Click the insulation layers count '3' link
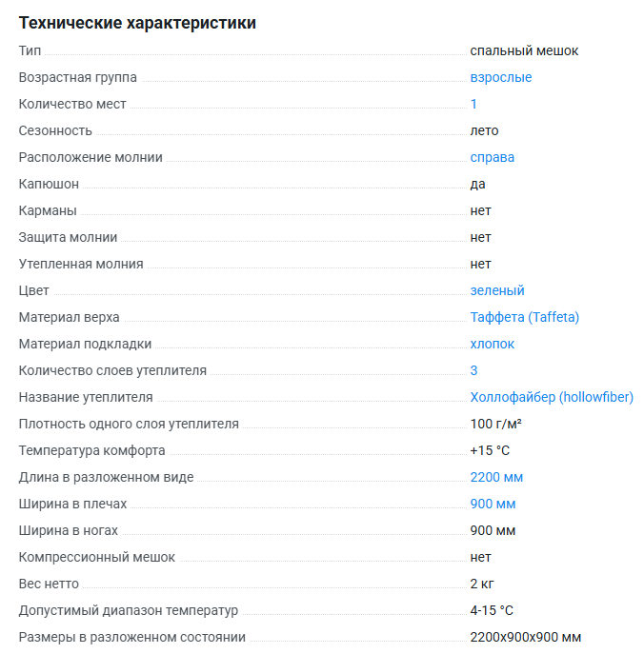The image size is (644, 654). pyautogui.click(x=473, y=370)
